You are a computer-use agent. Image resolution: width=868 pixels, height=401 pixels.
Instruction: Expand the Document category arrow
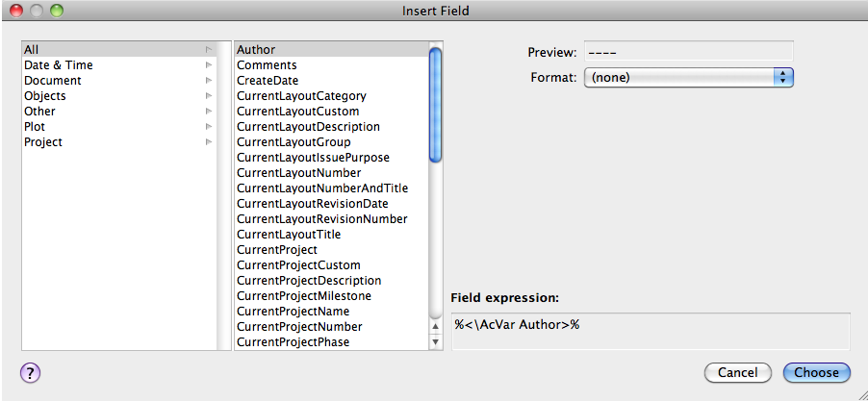(x=209, y=81)
